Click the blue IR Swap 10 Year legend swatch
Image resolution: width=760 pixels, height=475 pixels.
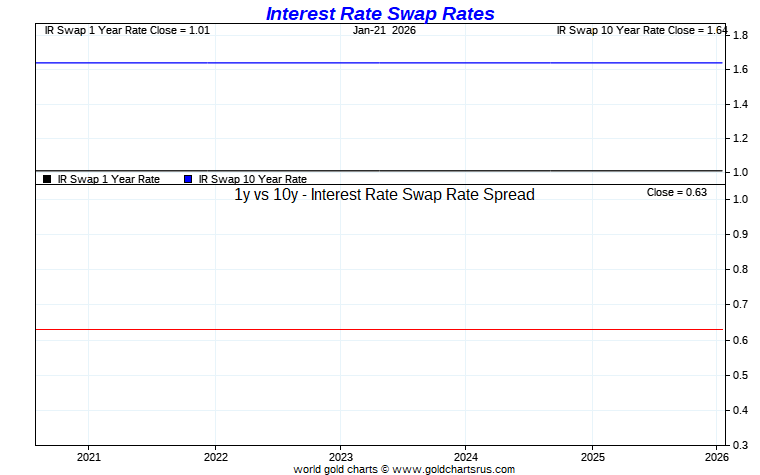(x=188, y=179)
